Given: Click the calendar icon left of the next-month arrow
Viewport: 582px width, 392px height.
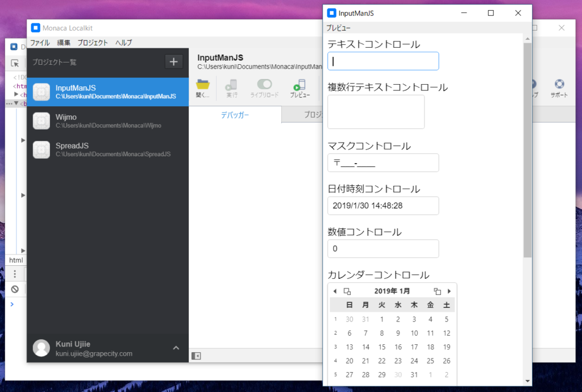Looking at the screenshot, I should point(437,291).
